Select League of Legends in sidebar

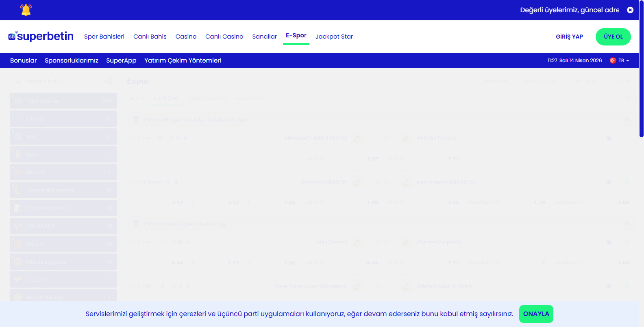[63, 190]
